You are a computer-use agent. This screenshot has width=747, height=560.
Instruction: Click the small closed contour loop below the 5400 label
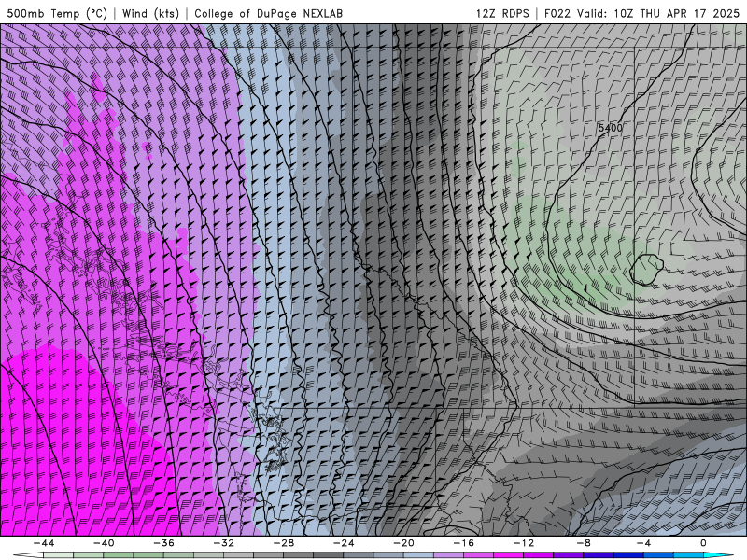click(x=646, y=270)
